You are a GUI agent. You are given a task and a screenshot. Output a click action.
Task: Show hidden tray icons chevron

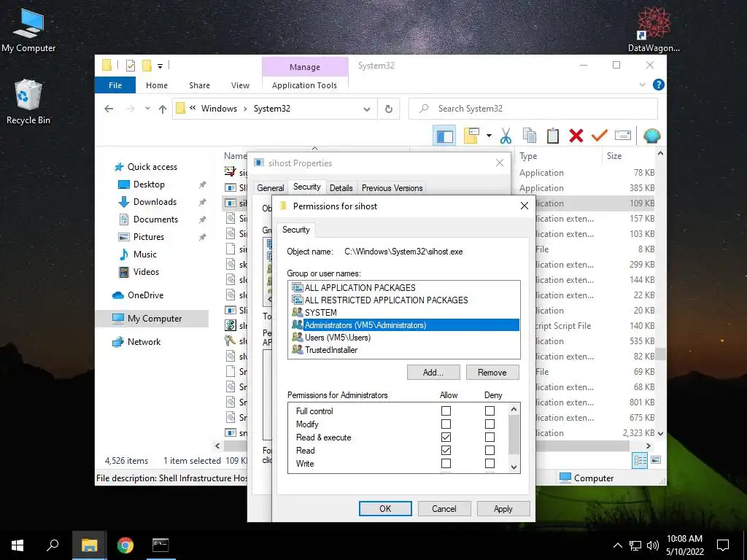617,545
